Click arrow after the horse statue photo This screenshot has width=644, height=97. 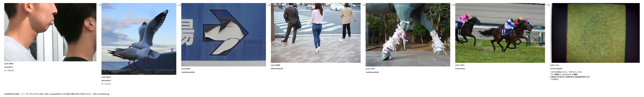coord(452,5)
